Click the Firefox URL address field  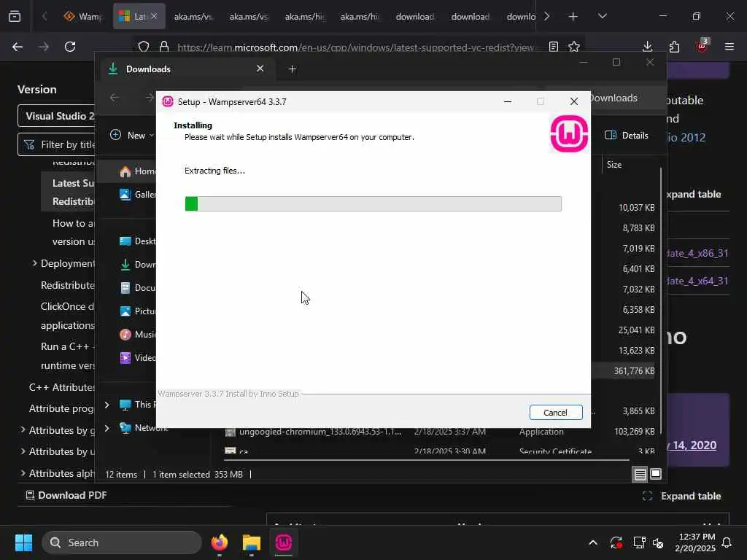pyautogui.click(x=356, y=47)
